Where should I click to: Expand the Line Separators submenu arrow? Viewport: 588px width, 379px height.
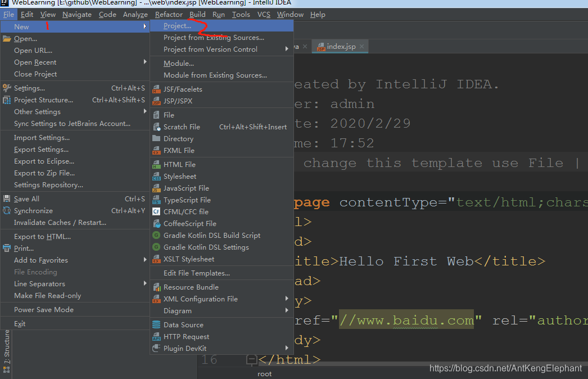[144, 283]
